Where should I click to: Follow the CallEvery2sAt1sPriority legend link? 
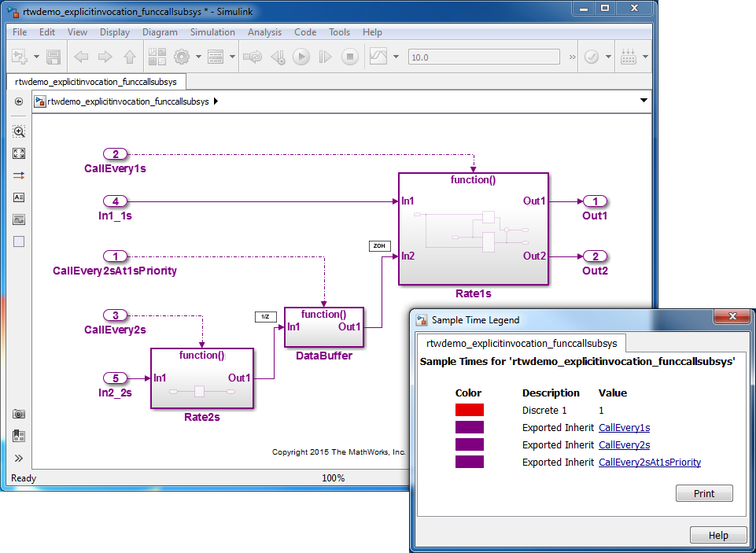(x=650, y=463)
